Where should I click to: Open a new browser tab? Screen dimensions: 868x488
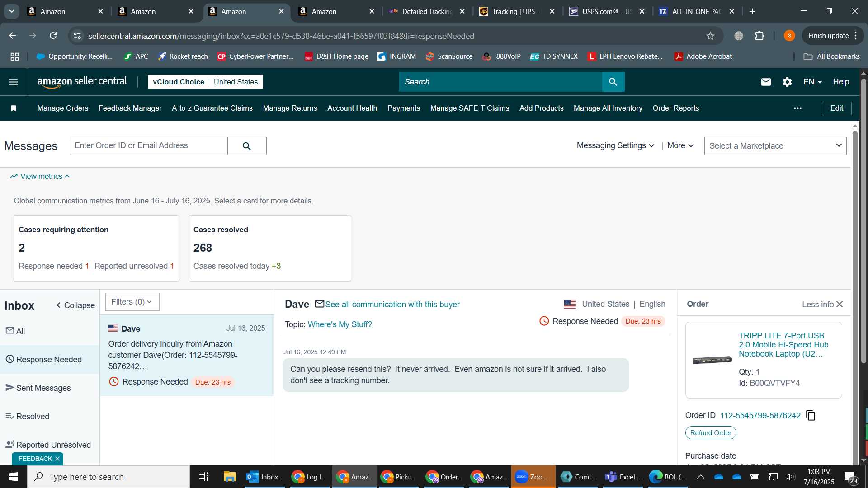point(752,11)
